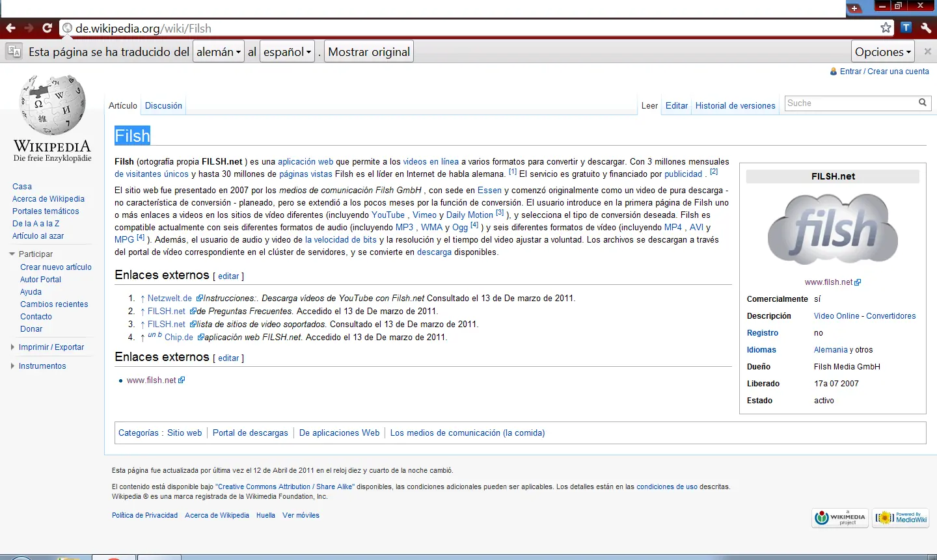Open Artículo al azar link

tap(38, 236)
